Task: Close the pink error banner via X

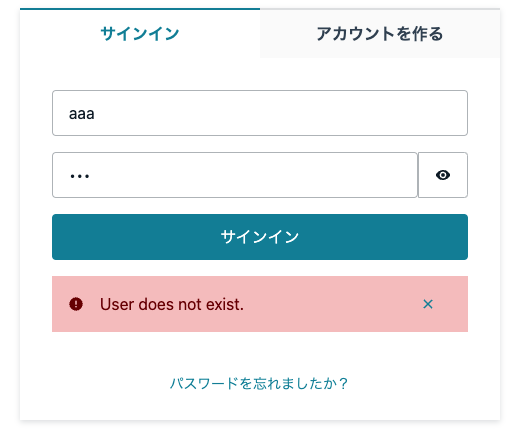Action: (x=428, y=304)
